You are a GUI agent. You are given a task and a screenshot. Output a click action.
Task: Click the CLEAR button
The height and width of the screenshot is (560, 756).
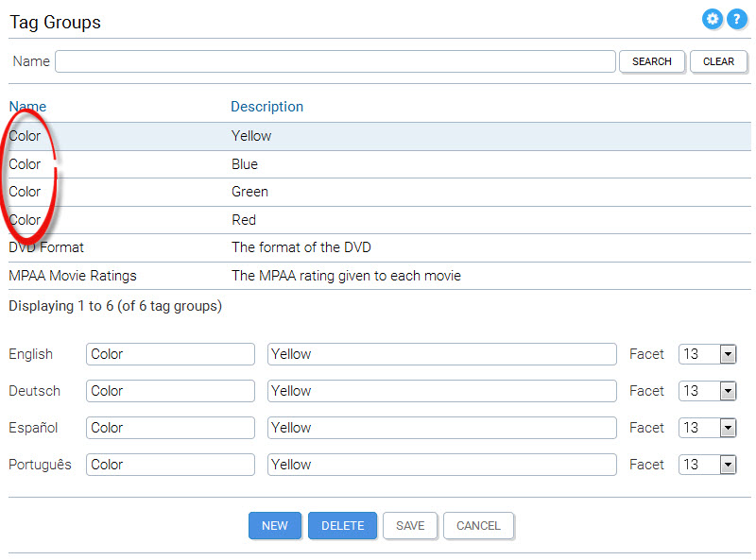click(x=718, y=61)
